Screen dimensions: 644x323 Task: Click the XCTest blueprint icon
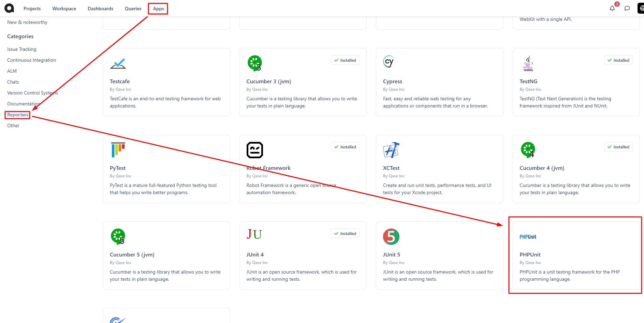pos(391,150)
